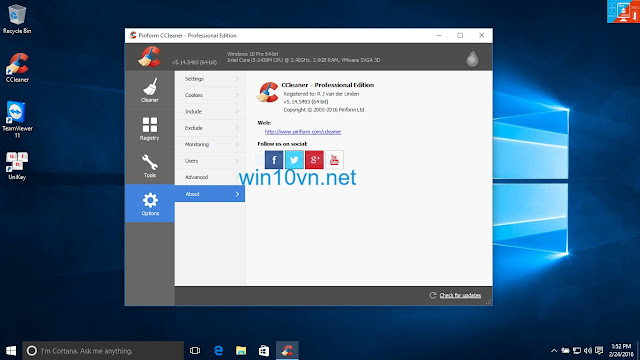Click the refresh icon beside Check for updates
Screen dimensions: 640x360
coord(433,295)
